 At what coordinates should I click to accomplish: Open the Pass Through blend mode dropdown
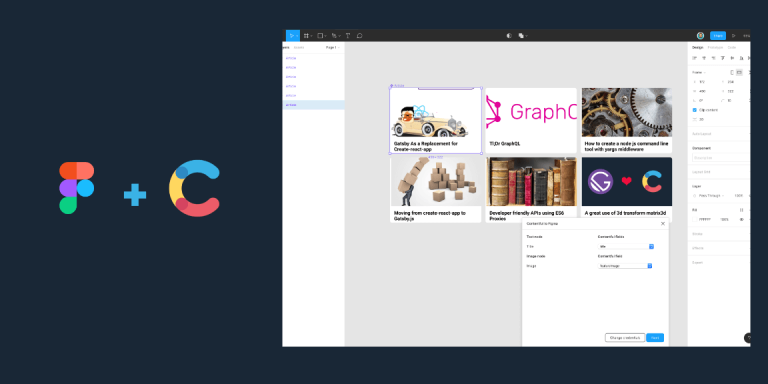coord(711,195)
